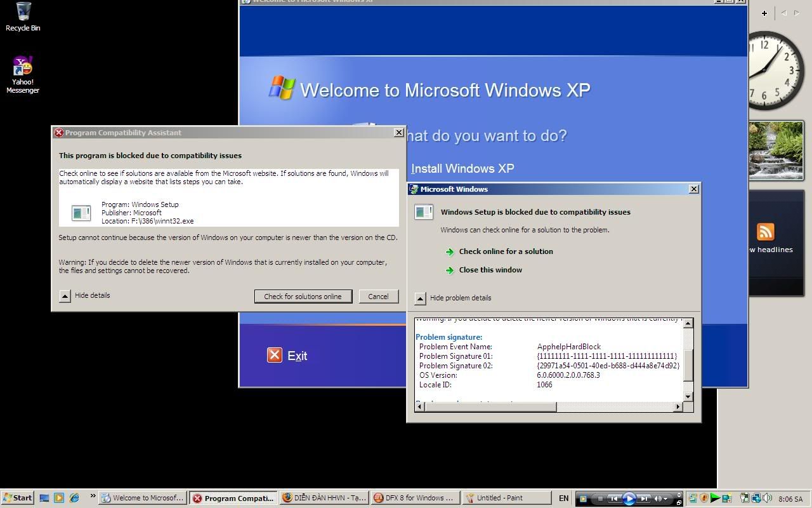Add a gadget with plus icon

coord(764,13)
